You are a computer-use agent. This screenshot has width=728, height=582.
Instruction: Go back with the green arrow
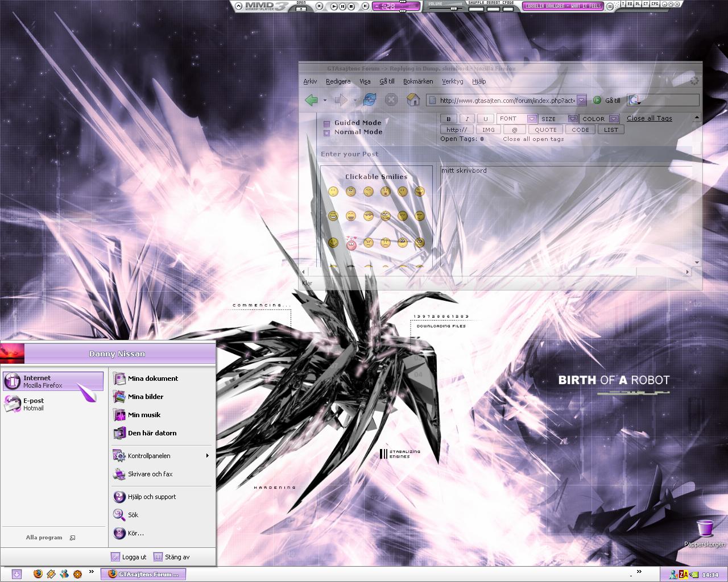(x=311, y=100)
